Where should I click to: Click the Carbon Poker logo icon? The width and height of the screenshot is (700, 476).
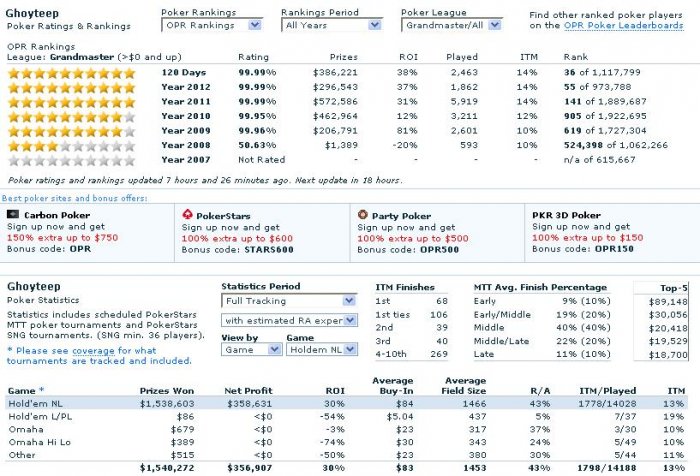click(x=13, y=215)
